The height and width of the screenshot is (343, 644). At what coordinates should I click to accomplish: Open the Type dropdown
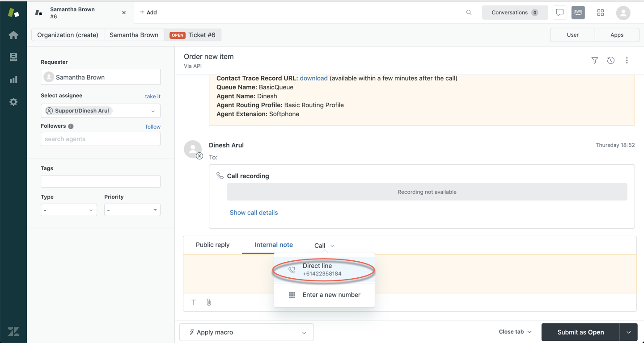(x=69, y=210)
